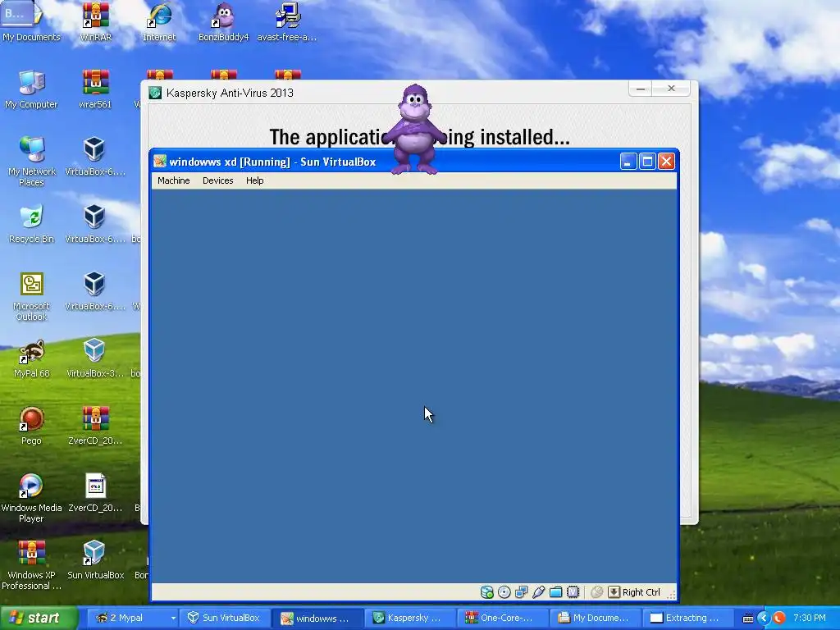Close the windowws xd VirtualBox window
This screenshot has width=840, height=630.
pos(666,162)
